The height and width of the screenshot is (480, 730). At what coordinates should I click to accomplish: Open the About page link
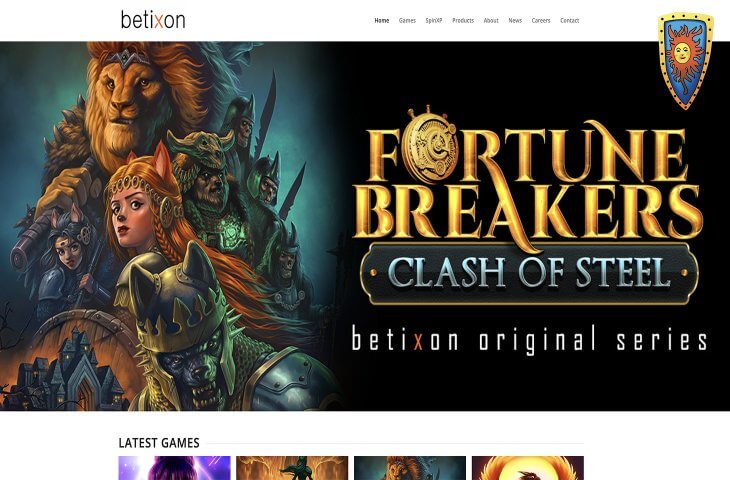491,20
